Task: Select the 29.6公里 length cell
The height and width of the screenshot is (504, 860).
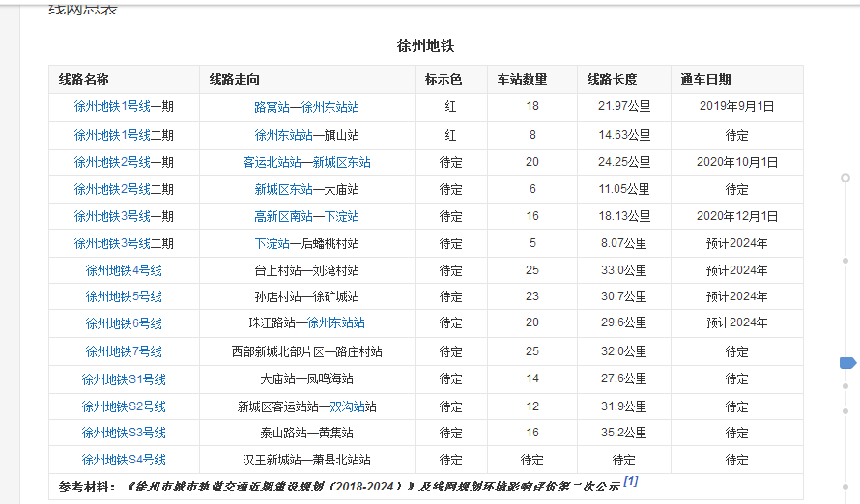Action: pos(624,322)
